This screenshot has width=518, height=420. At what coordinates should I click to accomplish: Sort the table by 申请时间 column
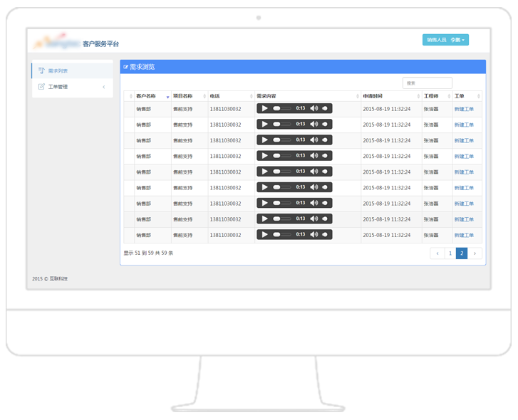coord(391,96)
